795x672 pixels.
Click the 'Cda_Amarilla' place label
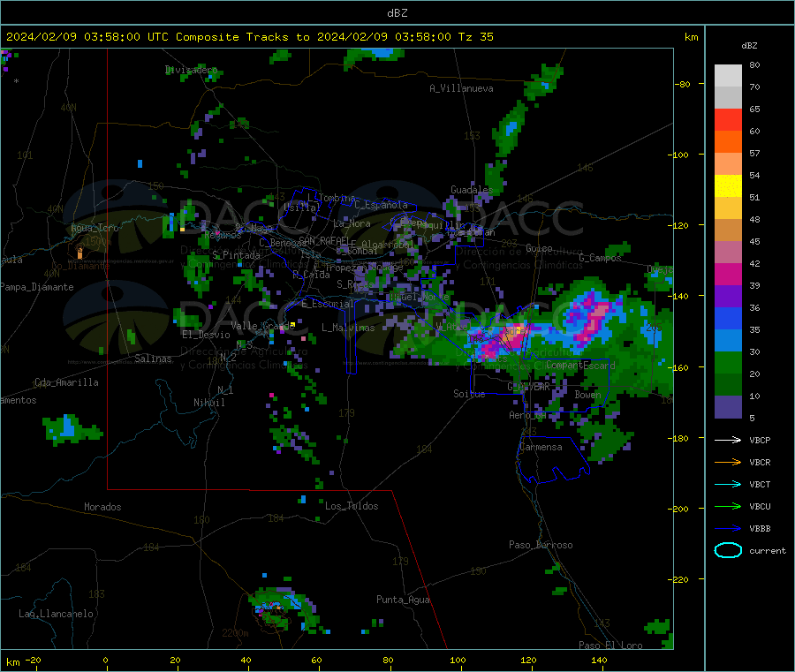coord(66,382)
